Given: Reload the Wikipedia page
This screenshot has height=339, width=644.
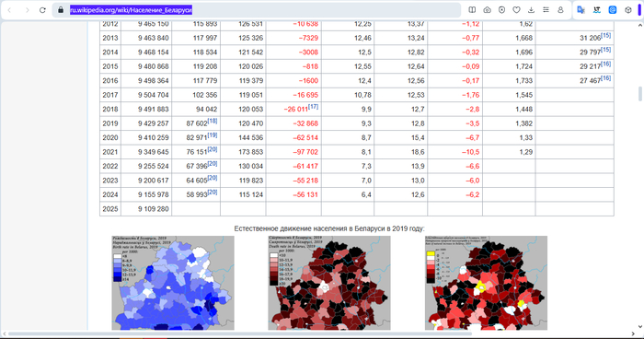Looking at the screenshot, I should click(x=42, y=10).
